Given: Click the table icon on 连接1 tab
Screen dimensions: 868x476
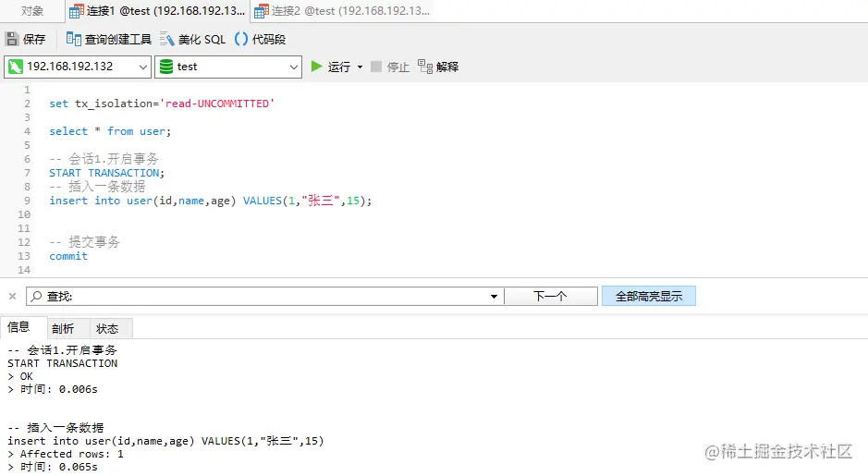Looking at the screenshot, I should click(77, 11).
